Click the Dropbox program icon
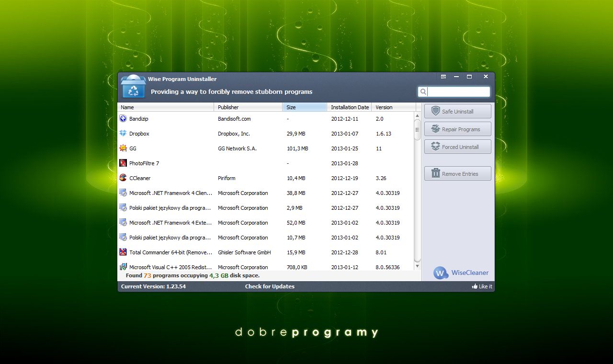 click(x=123, y=133)
